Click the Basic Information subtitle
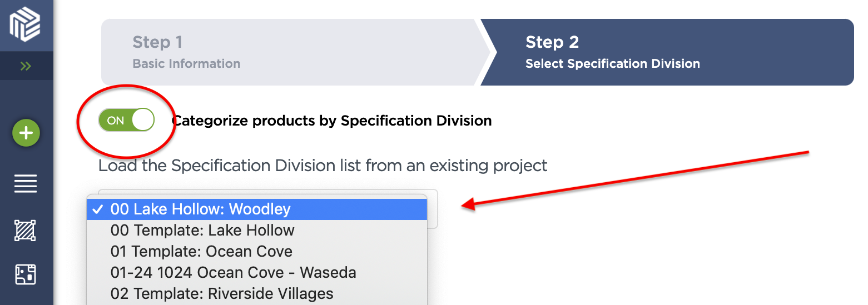Viewport: 868px width, 305px height. pyautogui.click(x=186, y=63)
